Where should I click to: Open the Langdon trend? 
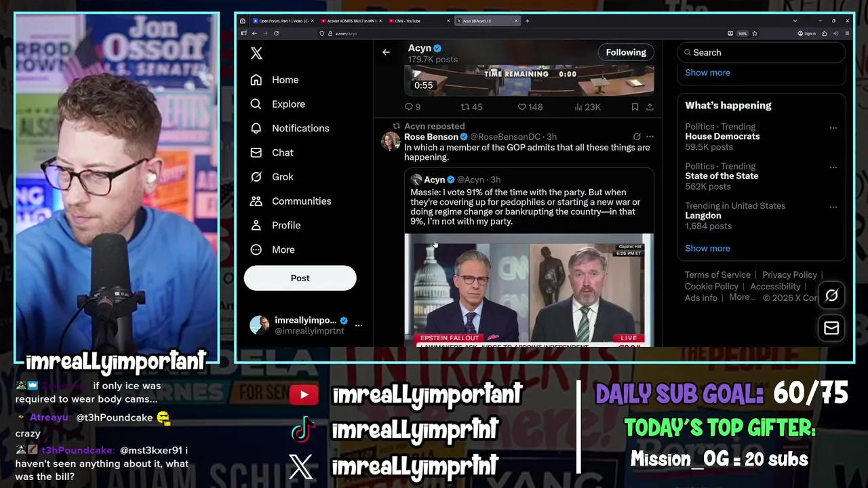(x=703, y=216)
